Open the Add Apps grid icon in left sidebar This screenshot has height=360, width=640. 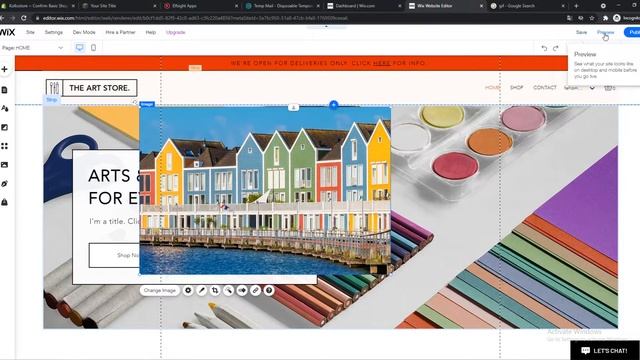pyautogui.click(x=4, y=146)
